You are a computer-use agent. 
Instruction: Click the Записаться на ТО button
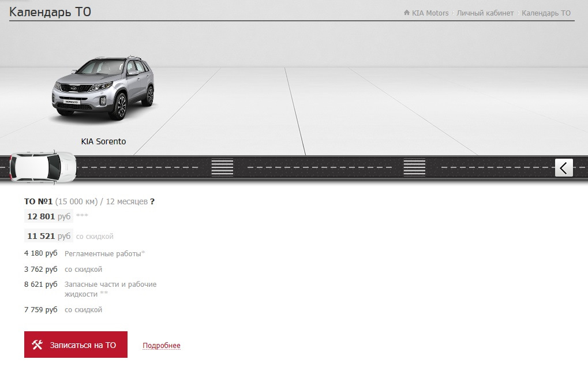click(x=76, y=345)
